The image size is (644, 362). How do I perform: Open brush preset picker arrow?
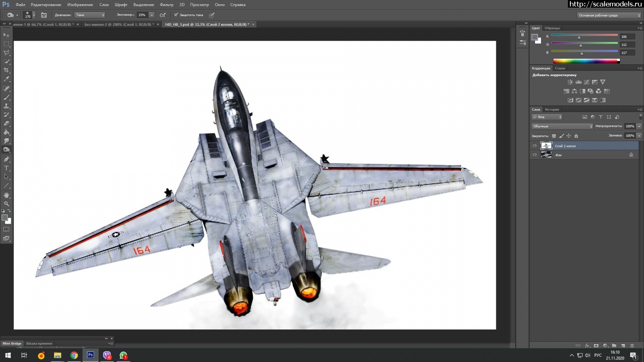tap(34, 15)
